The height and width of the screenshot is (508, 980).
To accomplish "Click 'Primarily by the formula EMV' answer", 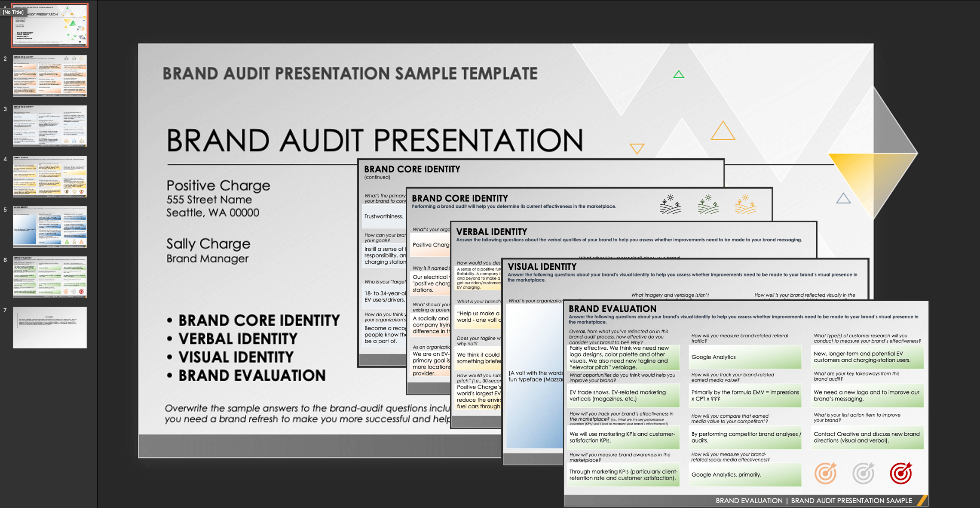I will tap(745, 395).
